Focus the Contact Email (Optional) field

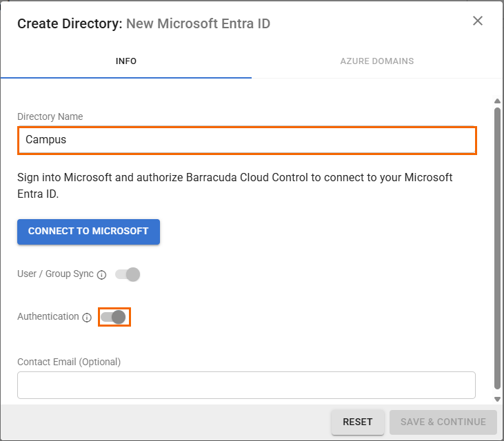(x=246, y=385)
